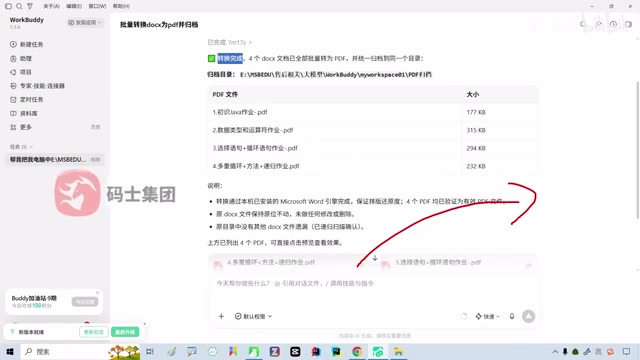Preview the 4.多重循环+方法+递归作业.pdf file card
Viewport: 640px width, 360px height.
[288, 263]
